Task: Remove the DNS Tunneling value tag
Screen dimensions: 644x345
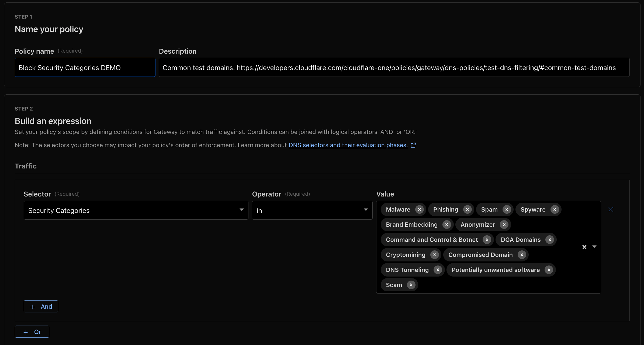Action: pos(437,270)
